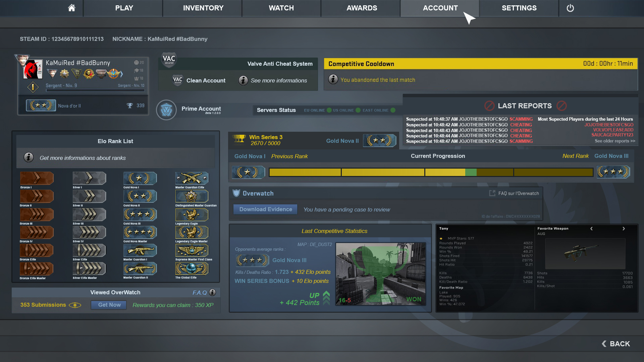Switch to the WATCH tab
This screenshot has height=362, width=644.
click(281, 8)
